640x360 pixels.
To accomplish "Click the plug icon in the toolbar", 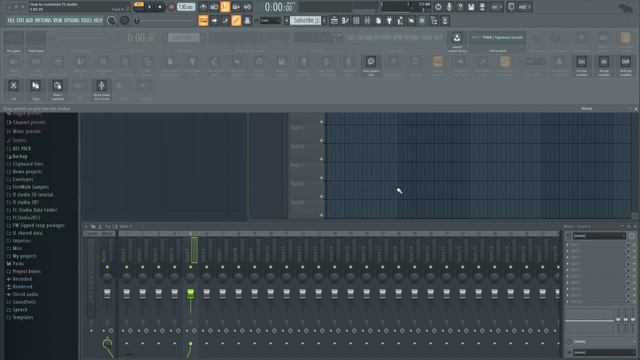I will point(389,20).
